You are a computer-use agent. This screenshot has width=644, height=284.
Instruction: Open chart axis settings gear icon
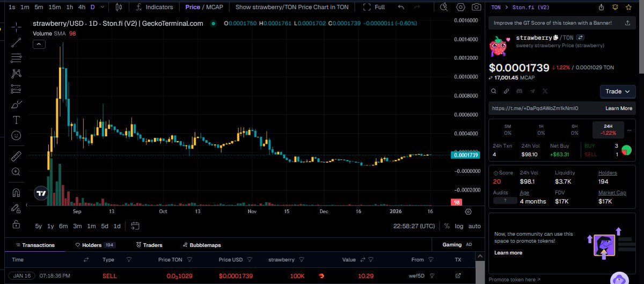pyautogui.click(x=468, y=212)
